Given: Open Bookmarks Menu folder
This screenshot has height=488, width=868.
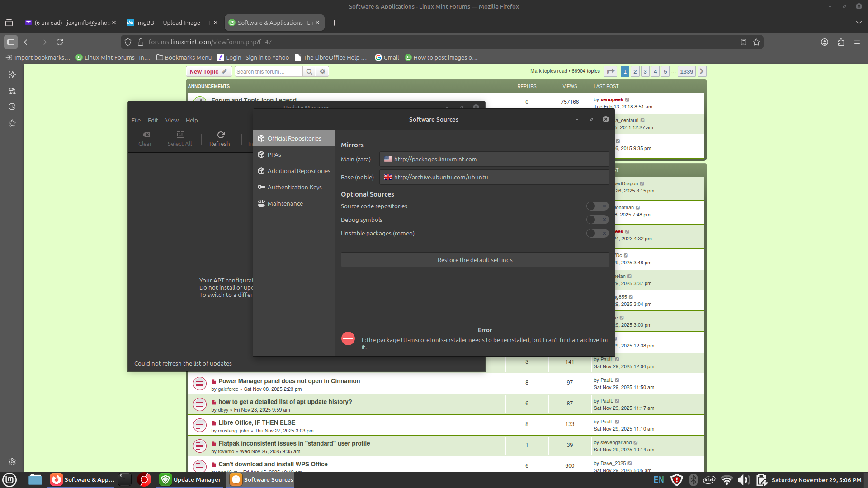Looking at the screenshot, I should tap(184, 57).
